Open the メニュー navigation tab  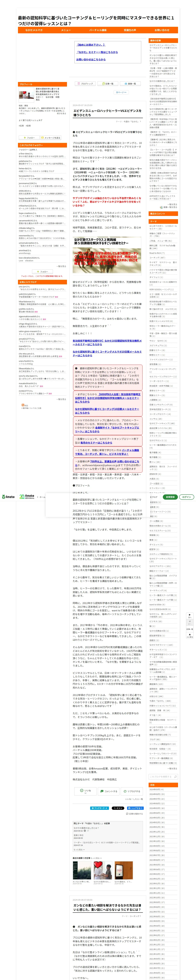coord(66,30)
